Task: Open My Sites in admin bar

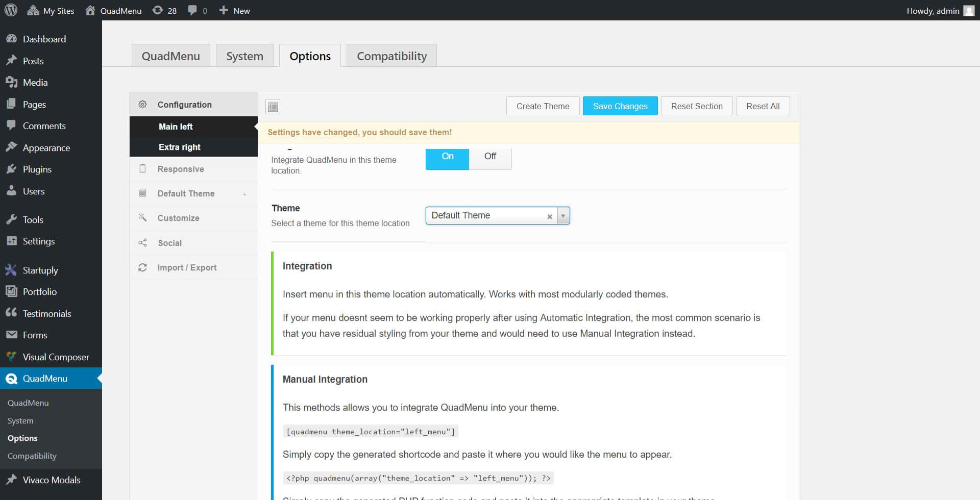Action: (x=51, y=11)
